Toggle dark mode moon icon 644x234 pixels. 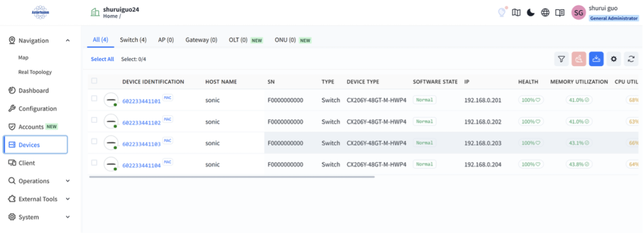(531, 13)
